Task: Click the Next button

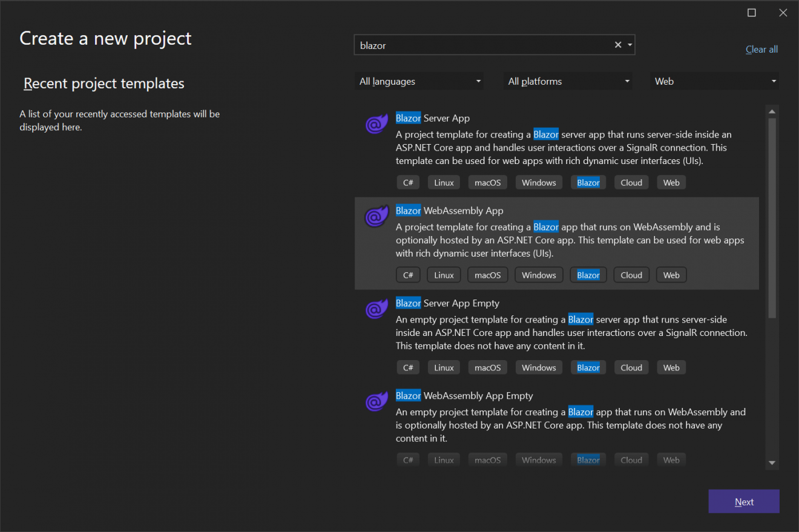Action: tap(744, 501)
